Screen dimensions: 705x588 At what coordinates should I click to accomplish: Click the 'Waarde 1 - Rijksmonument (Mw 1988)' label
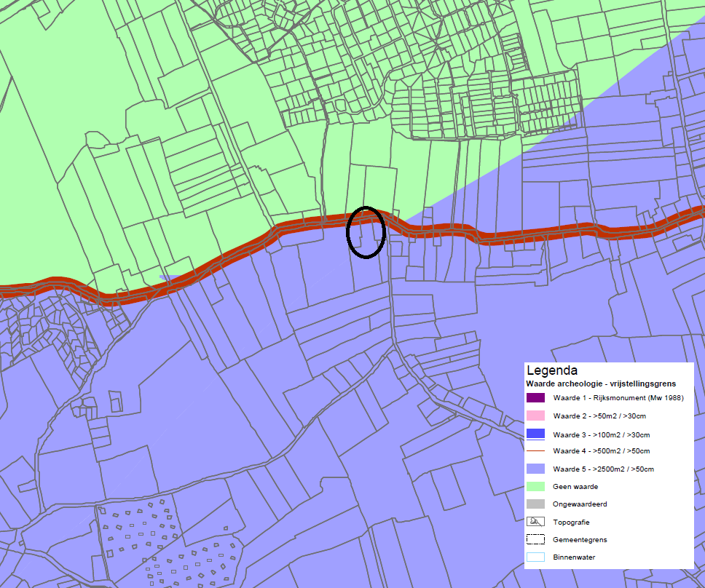pos(618,398)
